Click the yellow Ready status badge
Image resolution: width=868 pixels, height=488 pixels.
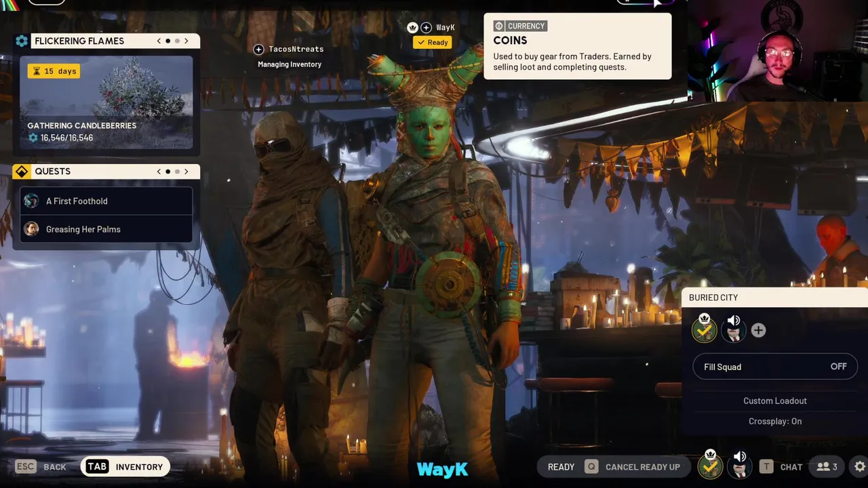click(x=433, y=42)
